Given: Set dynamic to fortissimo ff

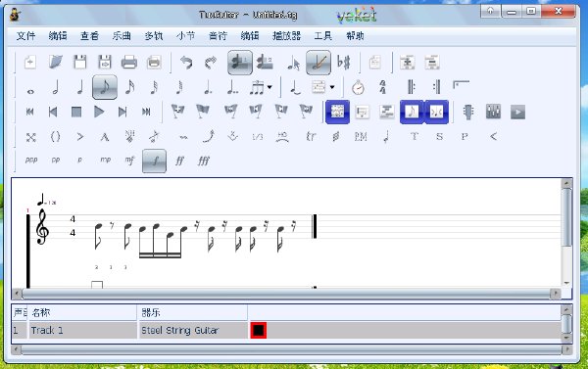Looking at the screenshot, I should point(179,161).
